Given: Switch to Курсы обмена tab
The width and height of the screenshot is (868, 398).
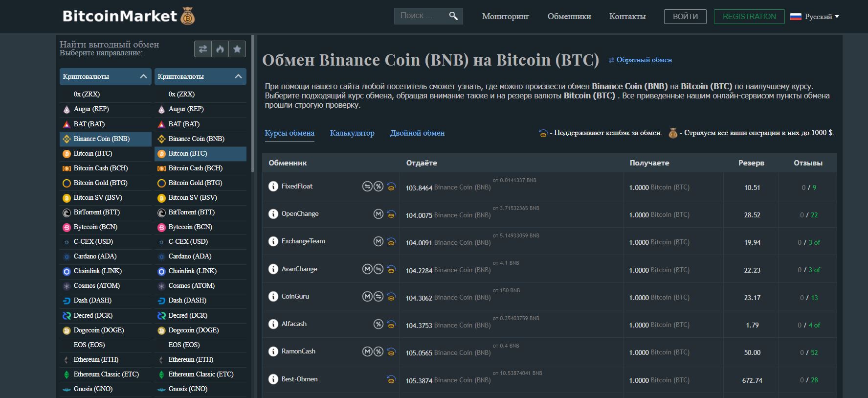Looking at the screenshot, I should point(289,133).
